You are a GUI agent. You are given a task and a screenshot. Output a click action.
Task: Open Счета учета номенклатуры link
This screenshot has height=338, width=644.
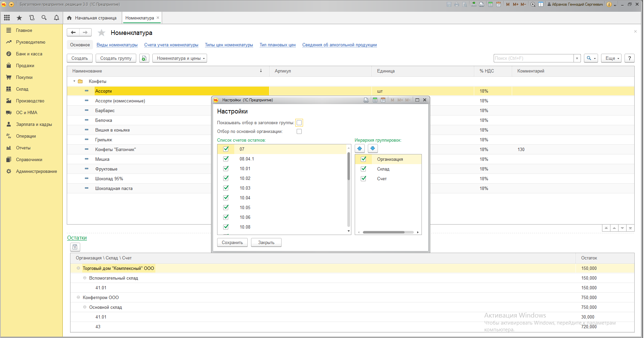click(171, 45)
